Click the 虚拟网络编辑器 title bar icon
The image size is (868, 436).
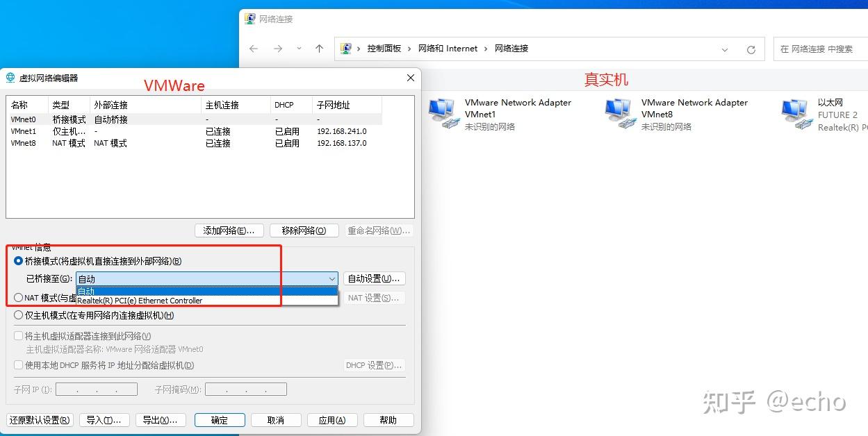click(10, 77)
